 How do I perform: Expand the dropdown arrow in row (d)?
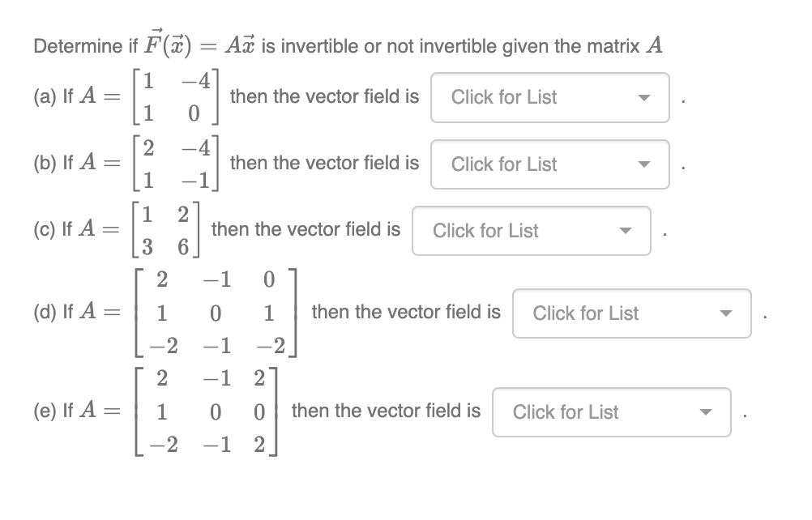[726, 313]
